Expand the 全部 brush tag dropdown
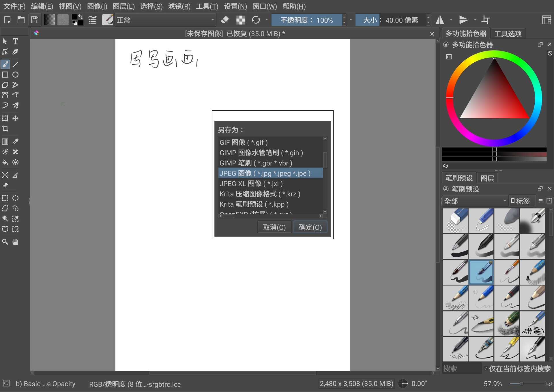 point(475,201)
